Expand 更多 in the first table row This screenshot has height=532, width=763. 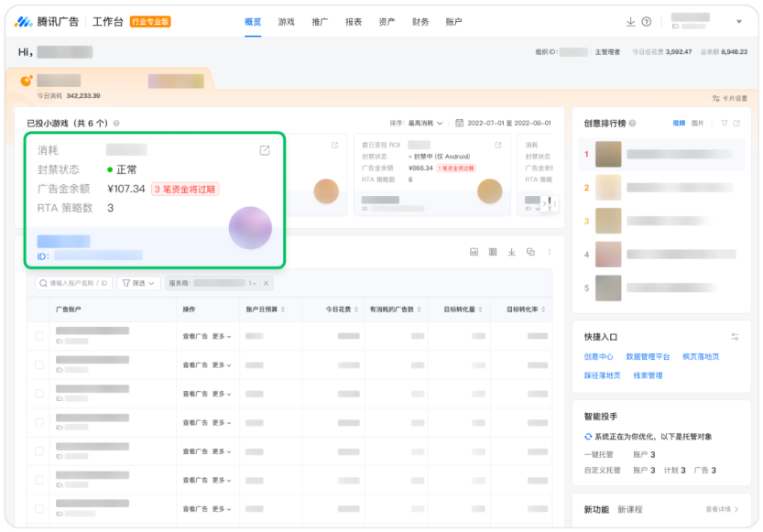pos(222,336)
